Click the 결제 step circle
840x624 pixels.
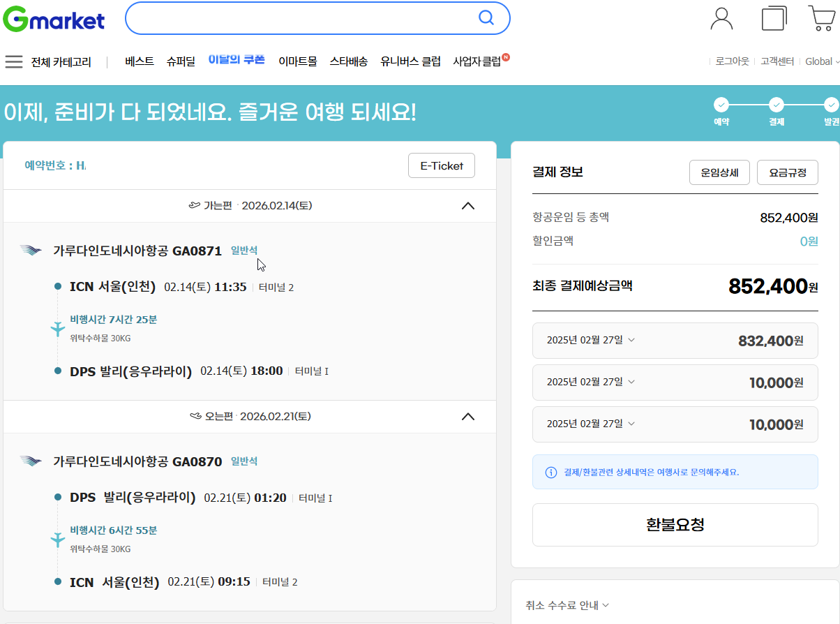[x=777, y=105]
